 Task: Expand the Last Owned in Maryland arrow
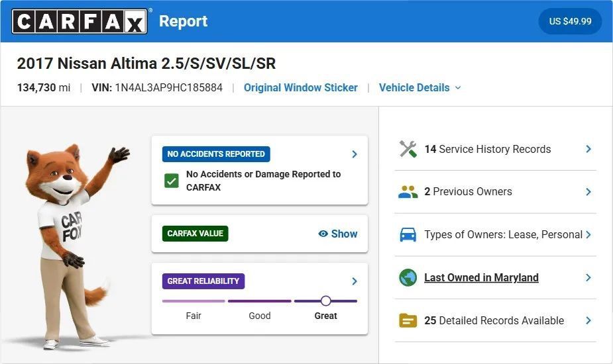[588, 278]
